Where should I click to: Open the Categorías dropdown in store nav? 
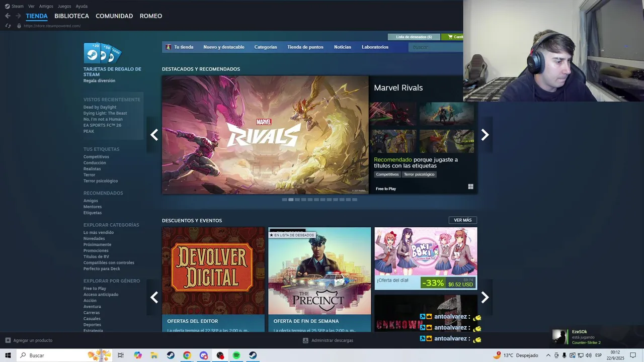[266, 47]
